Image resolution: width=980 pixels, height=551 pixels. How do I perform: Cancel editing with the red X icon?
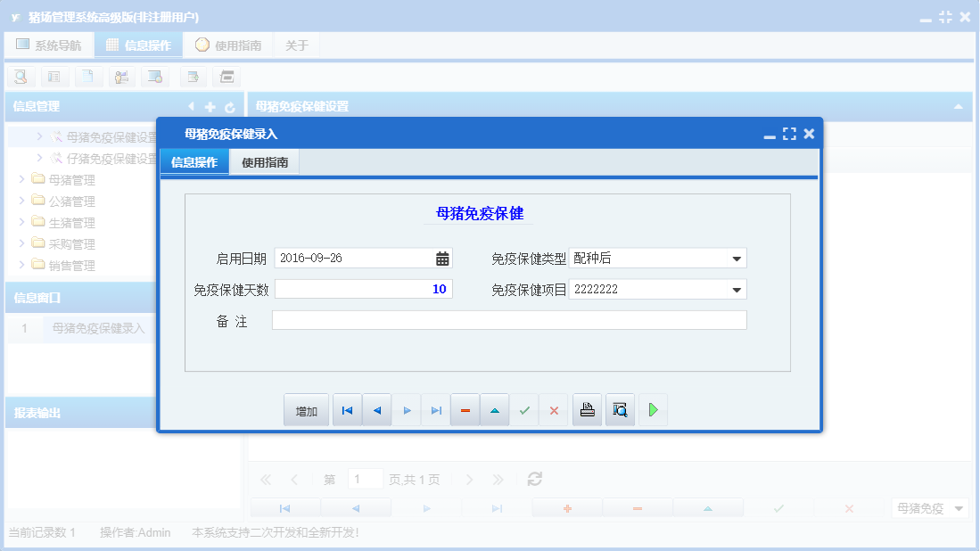(x=554, y=409)
